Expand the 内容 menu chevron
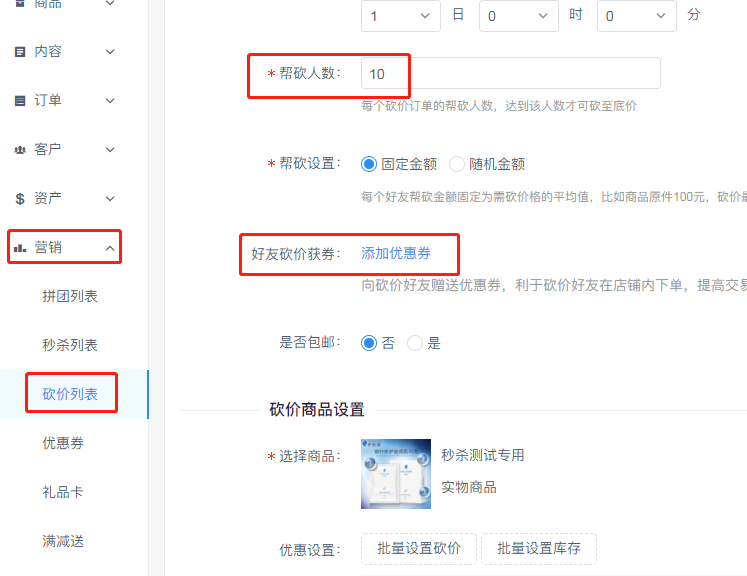The height and width of the screenshot is (576, 747). [110, 51]
